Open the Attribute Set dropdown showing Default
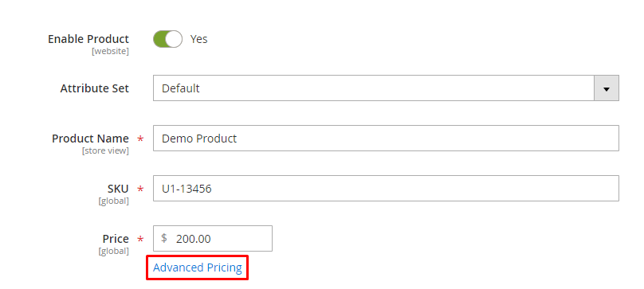Screen dimensions: 644x289 coord(386,88)
